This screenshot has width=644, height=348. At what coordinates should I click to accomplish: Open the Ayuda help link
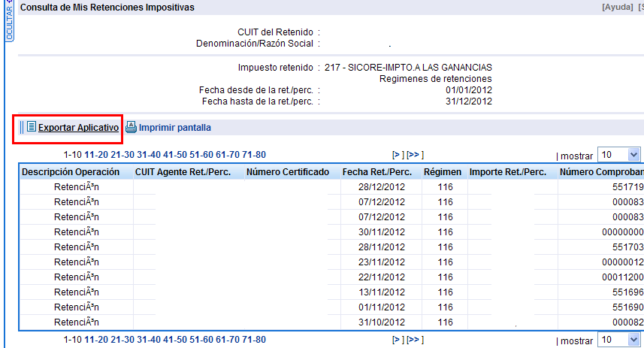(x=616, y=7)
